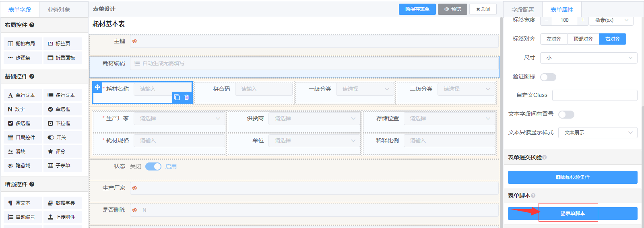The height and width of the screenshot is (228, 644).
Task: Click the 自定义Class input field
Action: point(594,95)
